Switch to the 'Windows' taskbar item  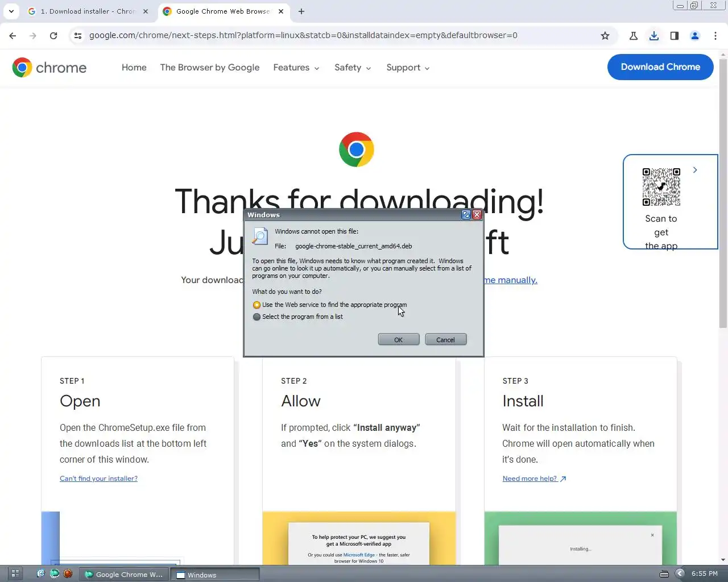pyautogui.click(x=215, y=575)
